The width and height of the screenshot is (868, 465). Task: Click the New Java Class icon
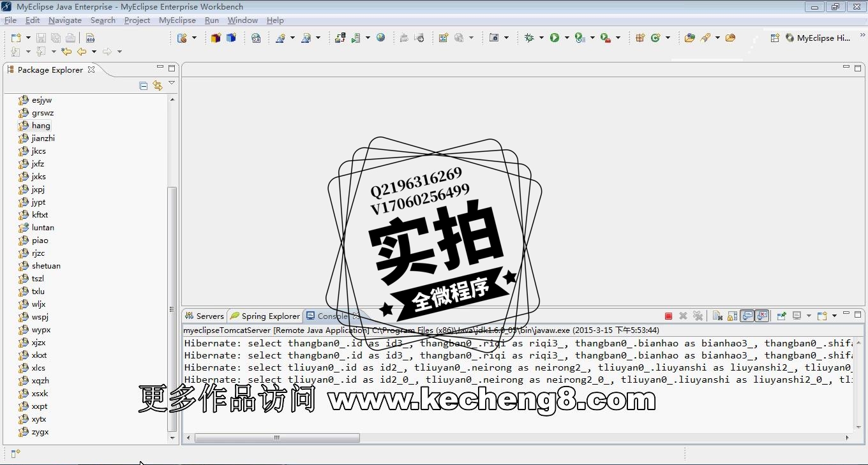tap(655, 38)
